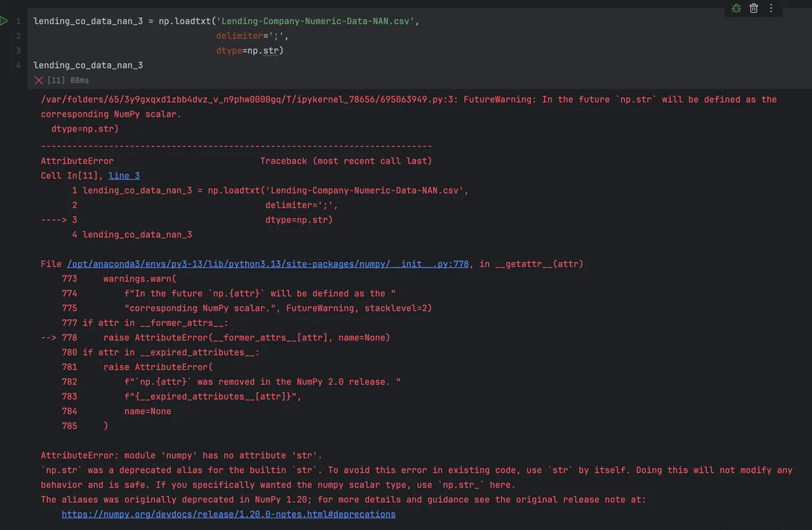
Task: Click lending_co_data_nan_3 on line 4 of cell
Action: (88, 65)
